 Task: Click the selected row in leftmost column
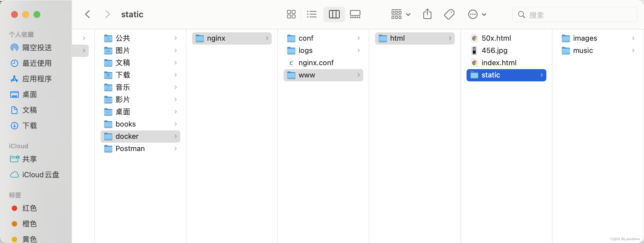click(80, 50)
